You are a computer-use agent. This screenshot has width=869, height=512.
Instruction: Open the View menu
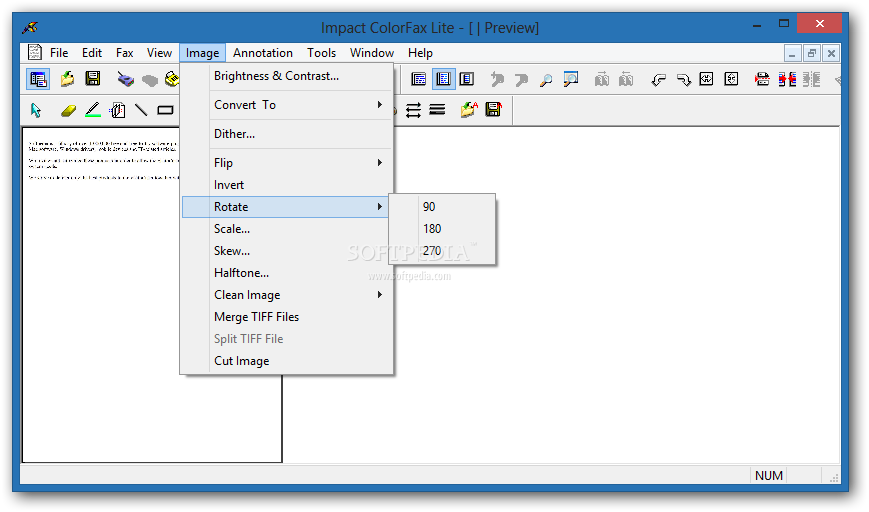pos(159,53)
